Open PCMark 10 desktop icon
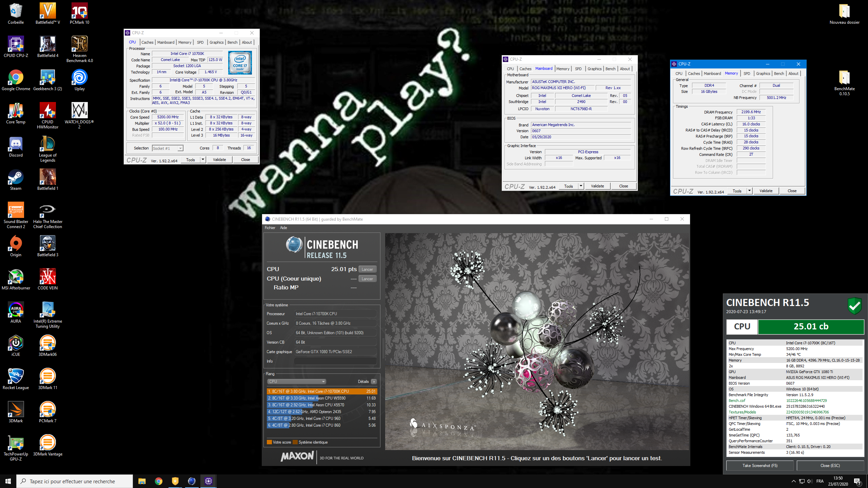868x488 pixels. (79, 14)
